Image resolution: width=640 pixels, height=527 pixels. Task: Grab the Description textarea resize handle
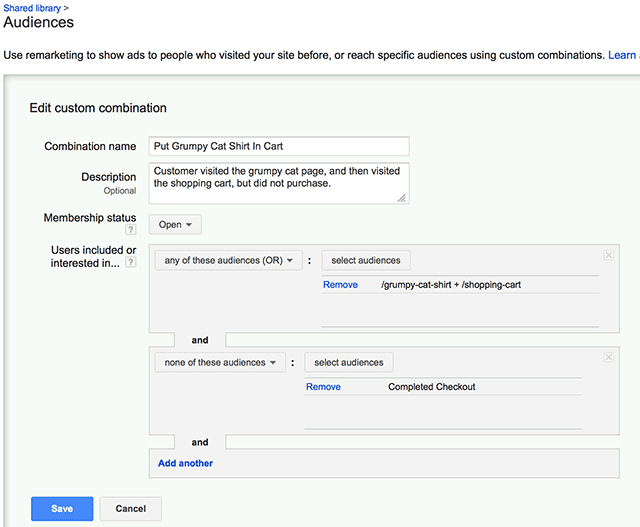402,198
